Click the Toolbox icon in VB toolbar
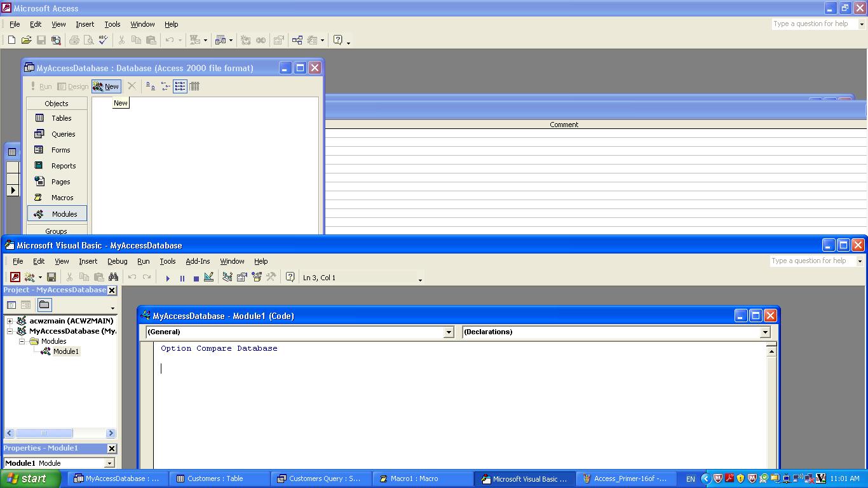This screenshot has width=868, height=488. [x=271, y=278]
